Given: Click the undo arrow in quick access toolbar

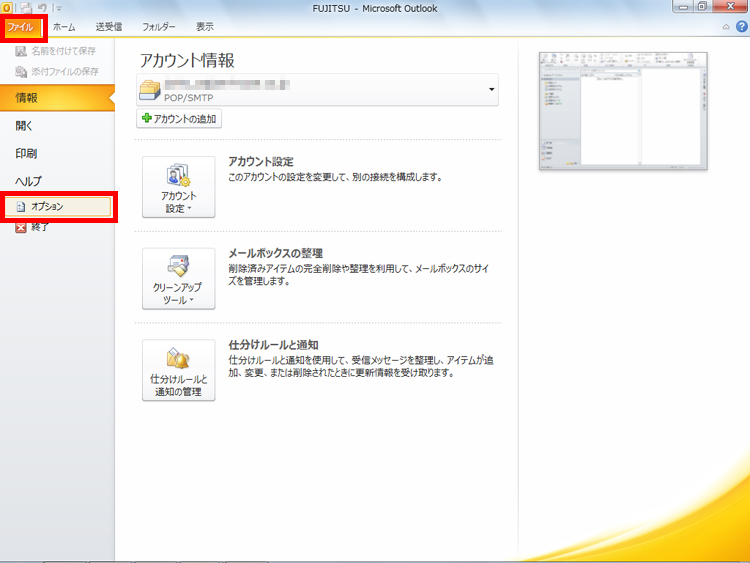Looking at the screenshot, I should tap(42, 8).
